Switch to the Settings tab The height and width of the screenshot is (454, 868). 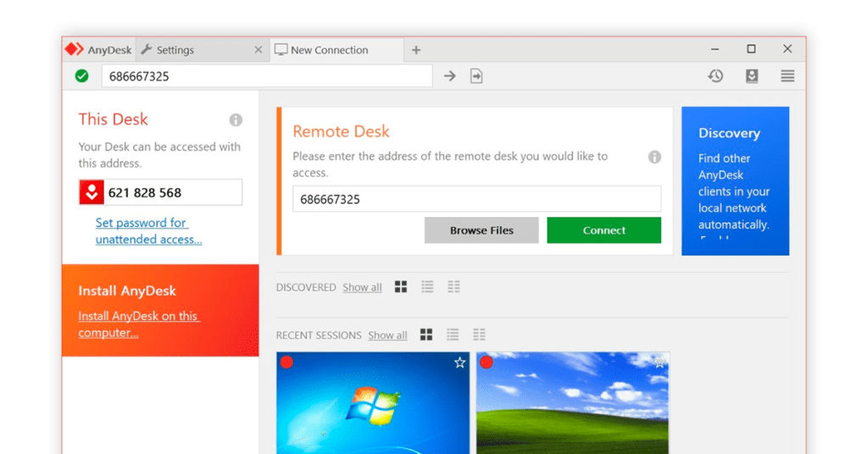175,50
